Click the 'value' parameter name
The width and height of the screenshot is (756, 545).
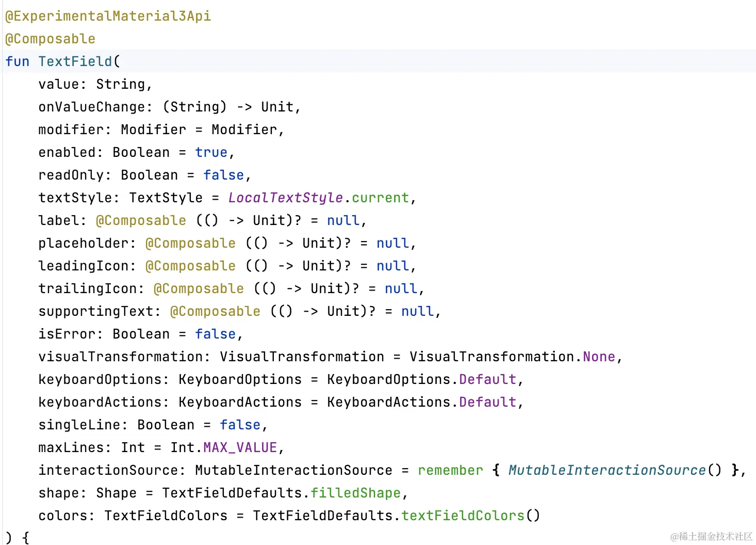(59, 84)
